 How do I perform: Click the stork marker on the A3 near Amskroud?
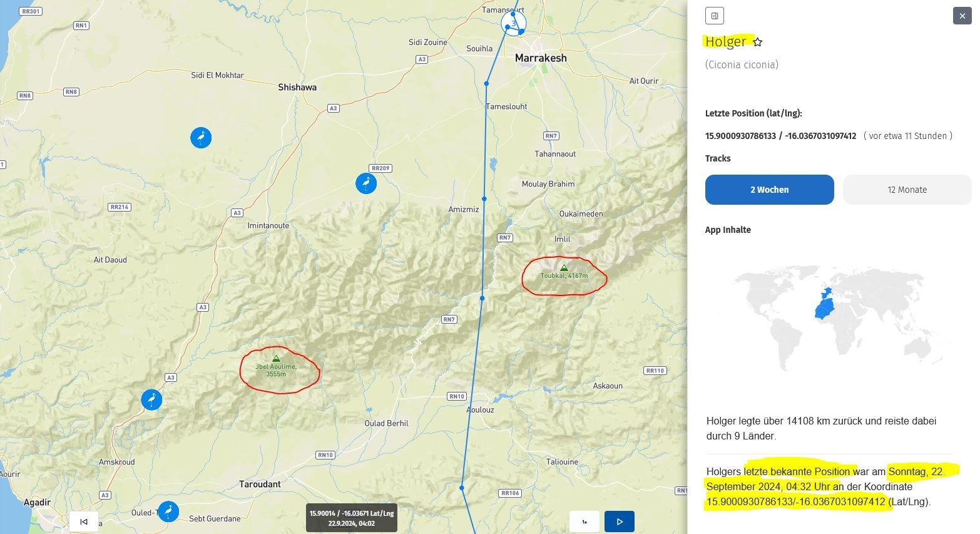coord(151,399)
